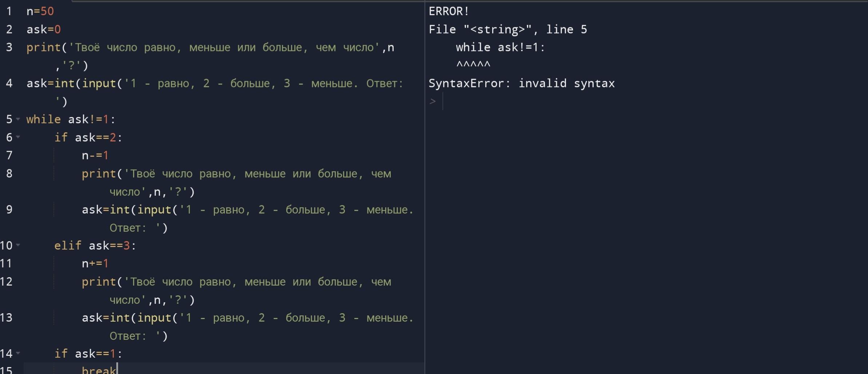Click the 'n-=1' statement on line 7
868x374 pixels.
coord(95,155)
